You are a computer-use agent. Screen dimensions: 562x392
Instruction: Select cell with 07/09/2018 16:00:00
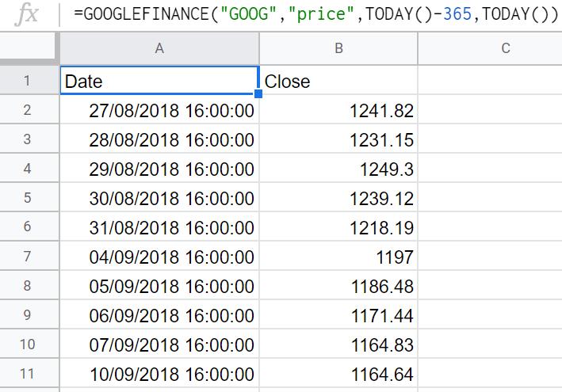tap(159, 344)
